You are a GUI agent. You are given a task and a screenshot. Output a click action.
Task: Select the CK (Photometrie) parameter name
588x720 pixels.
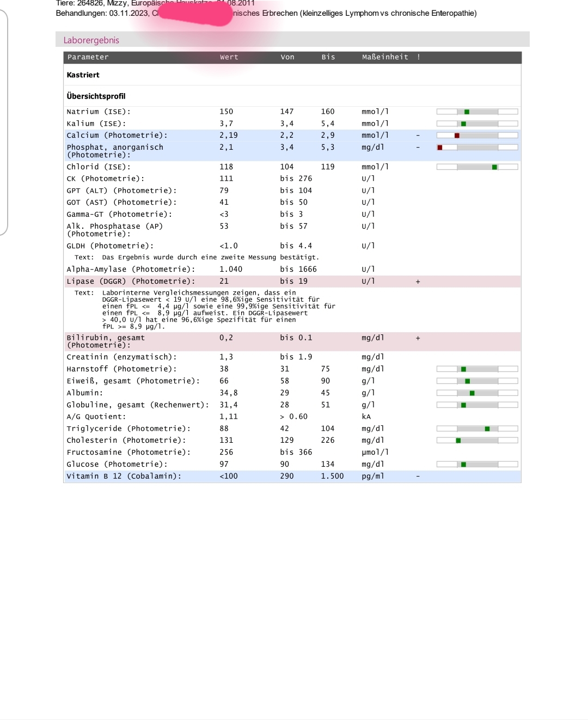point(106,179)
